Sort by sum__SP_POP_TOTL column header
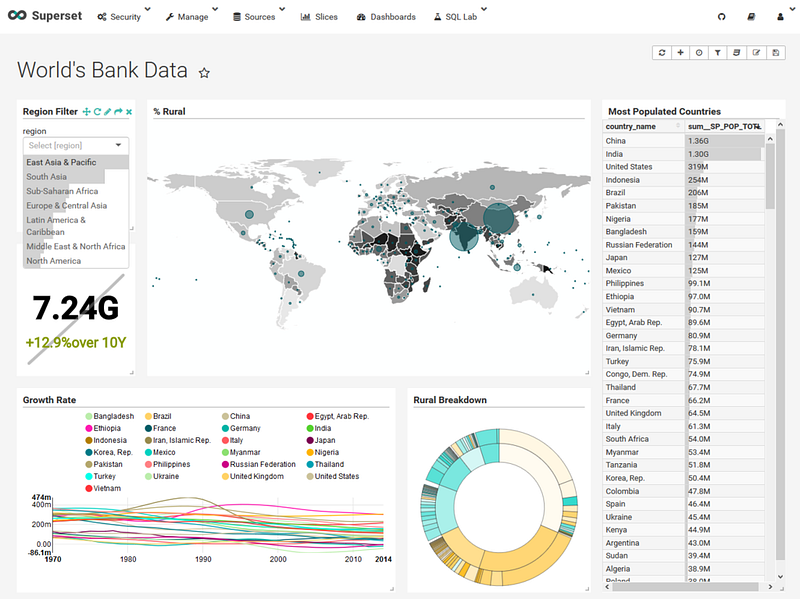Screen dimensions: 800x599 tap(724, 127)
